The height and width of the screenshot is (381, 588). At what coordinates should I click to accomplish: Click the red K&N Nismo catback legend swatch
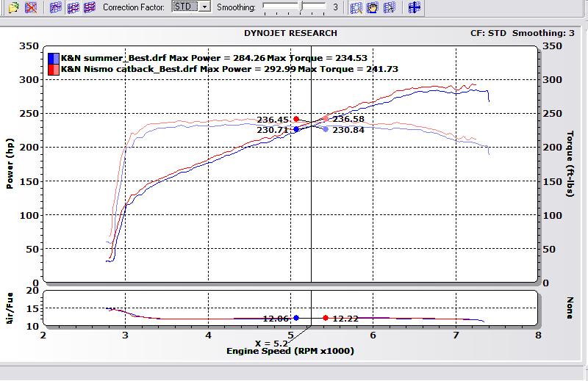tap(54, 69)
